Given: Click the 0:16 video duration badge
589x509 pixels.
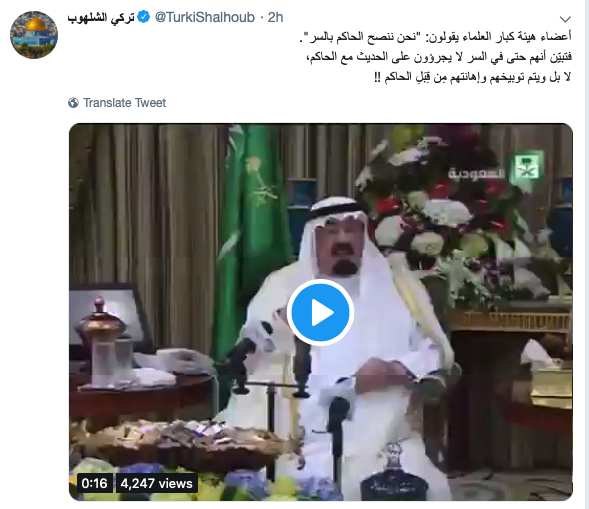Looking at the screenshot, I should pos(94,483).
